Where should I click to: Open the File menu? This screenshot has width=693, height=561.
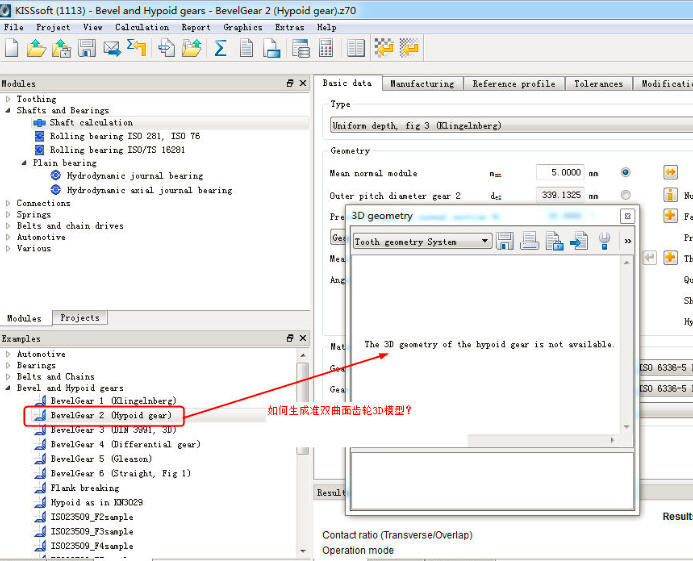pyautogui.click(x=14, y=27)
